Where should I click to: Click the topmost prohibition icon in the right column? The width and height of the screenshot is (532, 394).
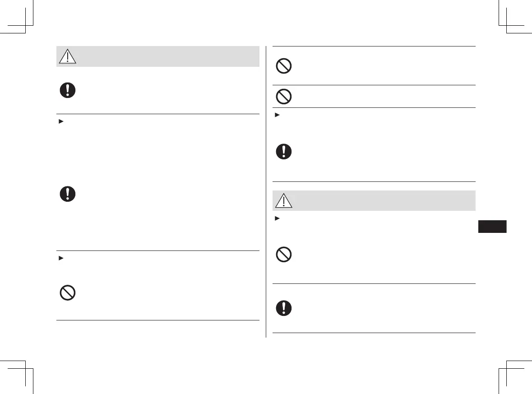pyautogui.click(x=284, y=66)
